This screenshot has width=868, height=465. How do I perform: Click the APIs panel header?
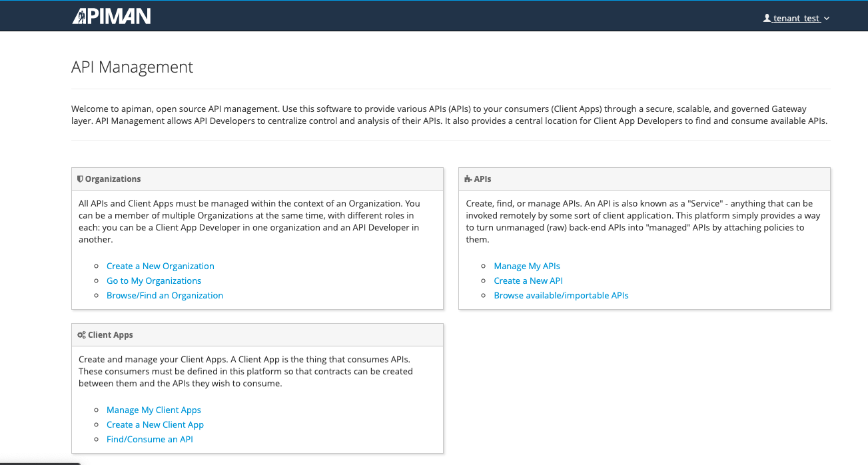(x=644, y=178)
